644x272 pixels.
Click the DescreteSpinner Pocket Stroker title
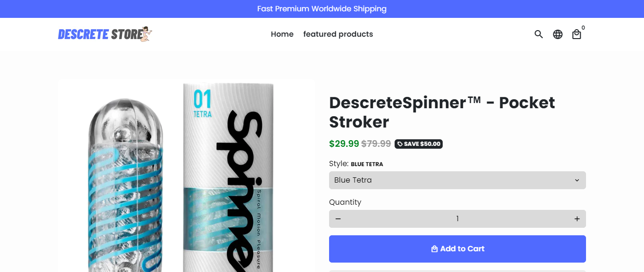[442, 112]
